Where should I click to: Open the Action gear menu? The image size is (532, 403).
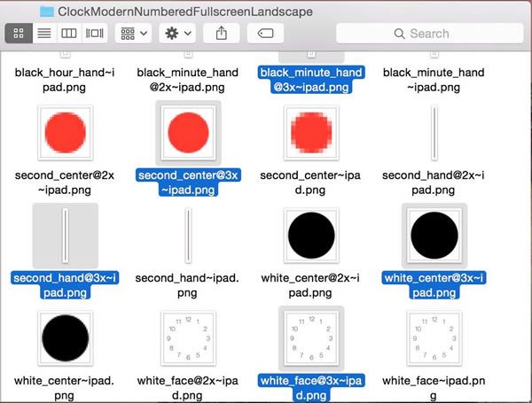176,34
